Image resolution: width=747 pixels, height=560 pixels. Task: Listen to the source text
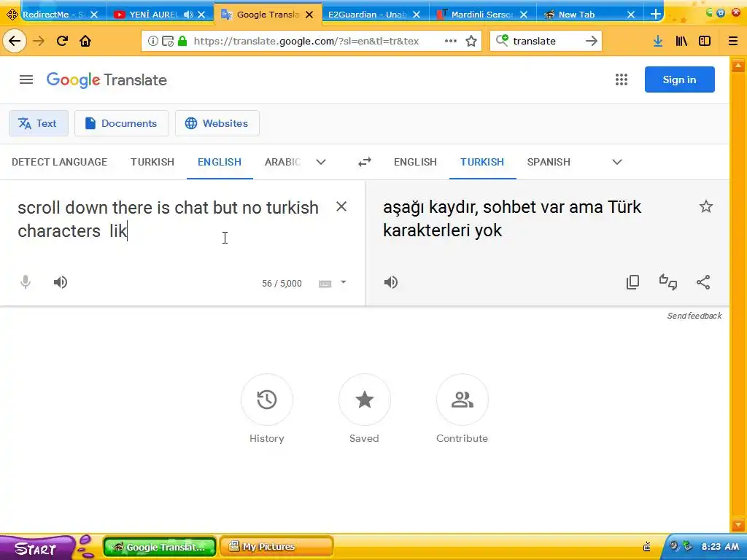click(x=61, y=282)
